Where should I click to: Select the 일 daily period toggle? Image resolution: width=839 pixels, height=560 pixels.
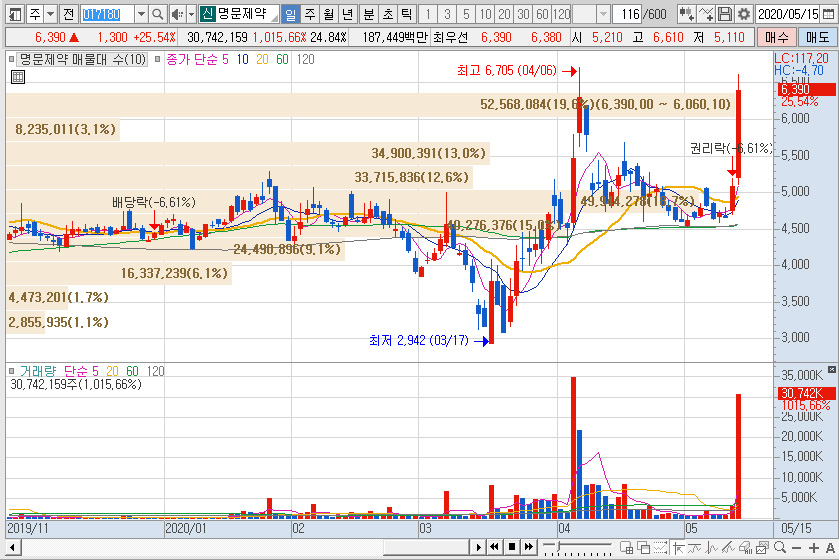[x=290, y=14]
